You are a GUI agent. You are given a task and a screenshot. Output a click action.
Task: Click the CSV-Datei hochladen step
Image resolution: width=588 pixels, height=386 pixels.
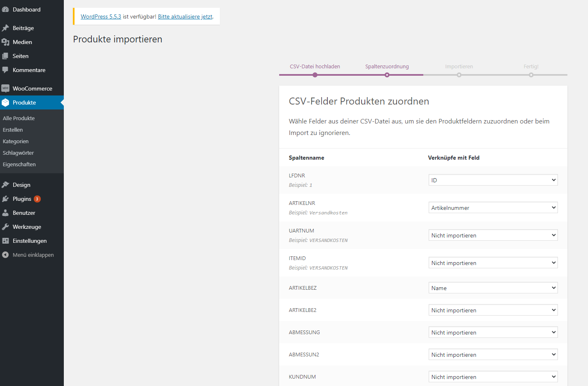pos(315,66)
